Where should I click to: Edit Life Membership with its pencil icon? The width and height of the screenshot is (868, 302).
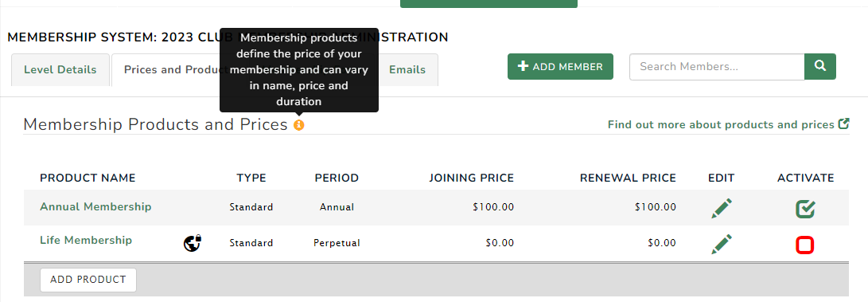click(722, 244)
